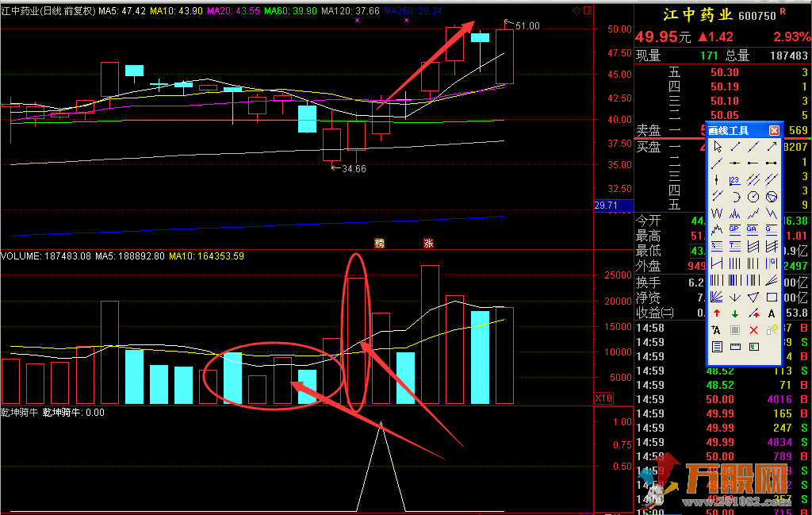This screenshot has width=812, height=515.
Task: Pick the T lines tool
Action: pos(735,246)
